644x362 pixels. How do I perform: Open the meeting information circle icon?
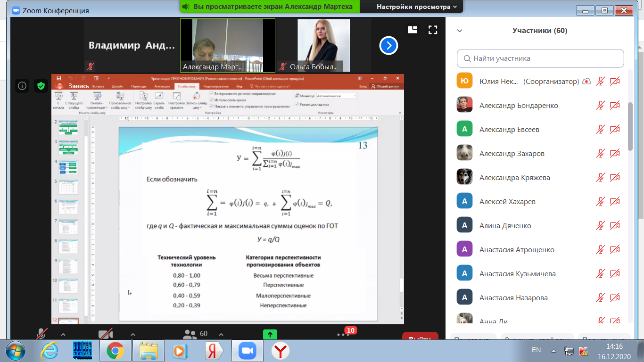22,86
